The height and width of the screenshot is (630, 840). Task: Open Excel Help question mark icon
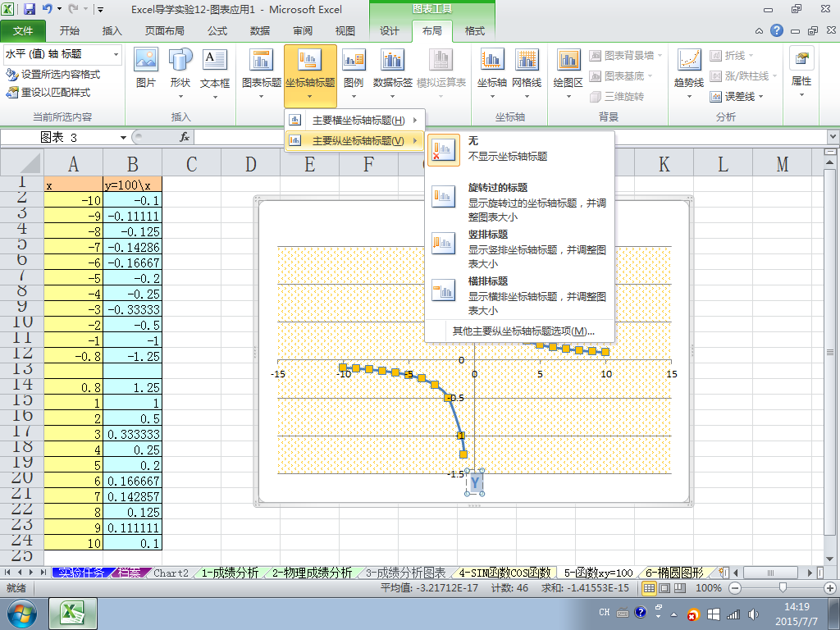click(x=777, y=30)
